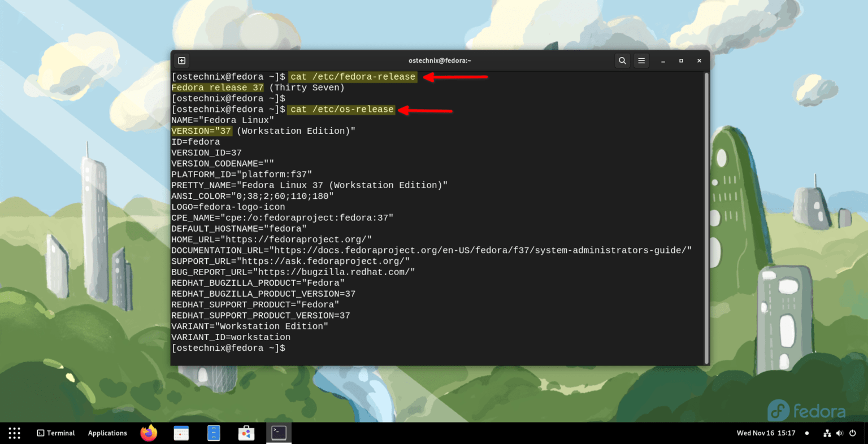
Task: Open search in the terminal titlebar
Action: (x=622, y=60)
